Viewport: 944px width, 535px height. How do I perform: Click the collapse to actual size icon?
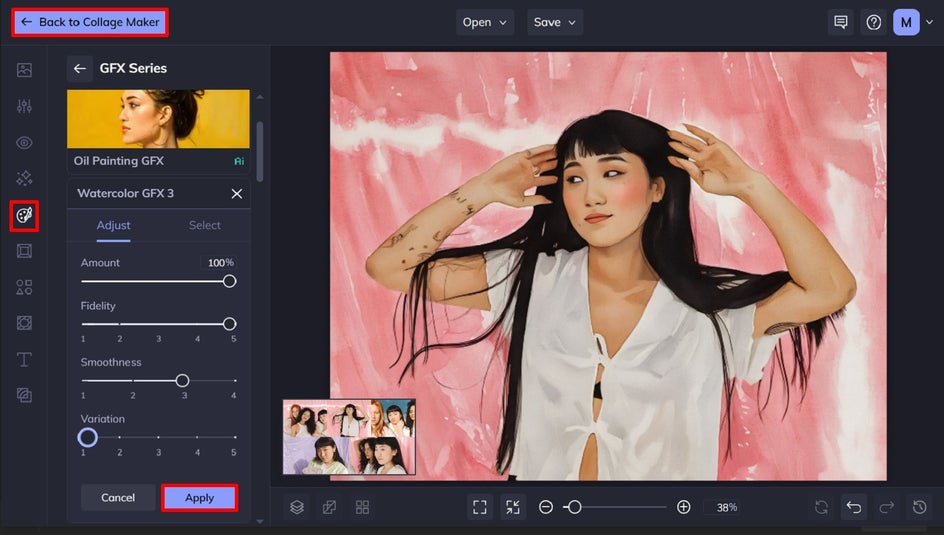512,507
